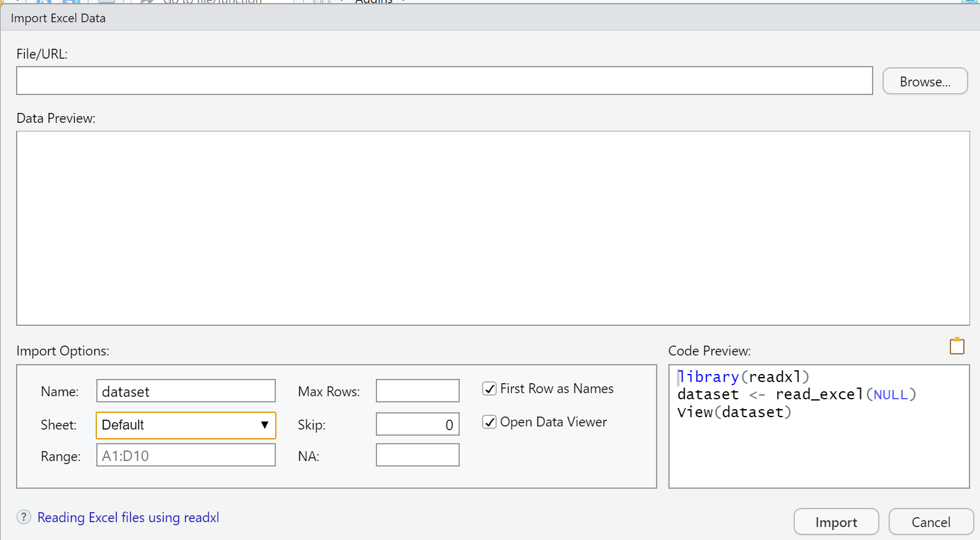Click the Range input field

[186, 455]
